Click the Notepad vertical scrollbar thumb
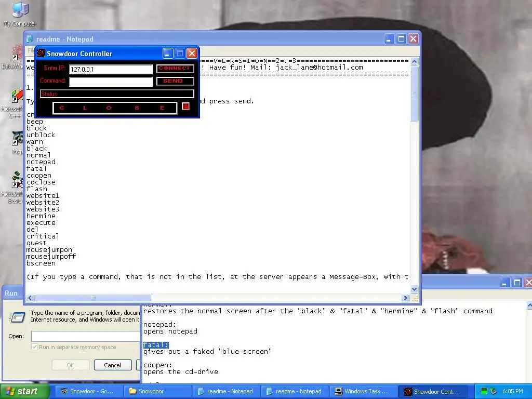The height and width of the screenshot is (399, 532). (x=414, y=94)
